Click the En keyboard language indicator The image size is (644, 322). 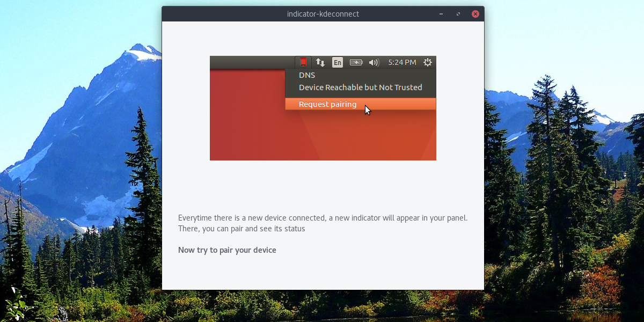point(337,62)
